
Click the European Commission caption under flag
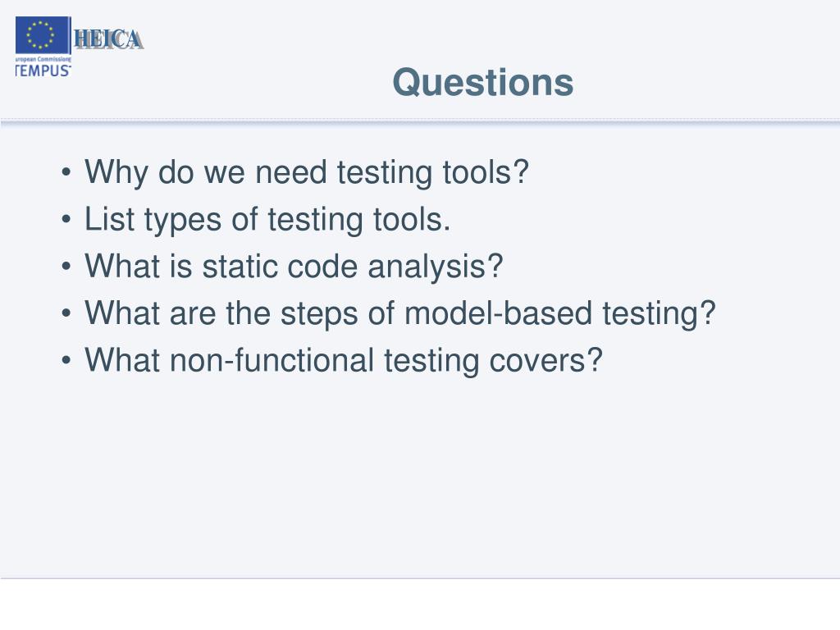click(43, 59)
